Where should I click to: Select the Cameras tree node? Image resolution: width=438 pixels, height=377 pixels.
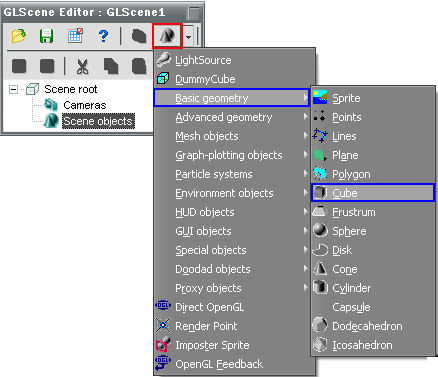[x=85, y=105]
